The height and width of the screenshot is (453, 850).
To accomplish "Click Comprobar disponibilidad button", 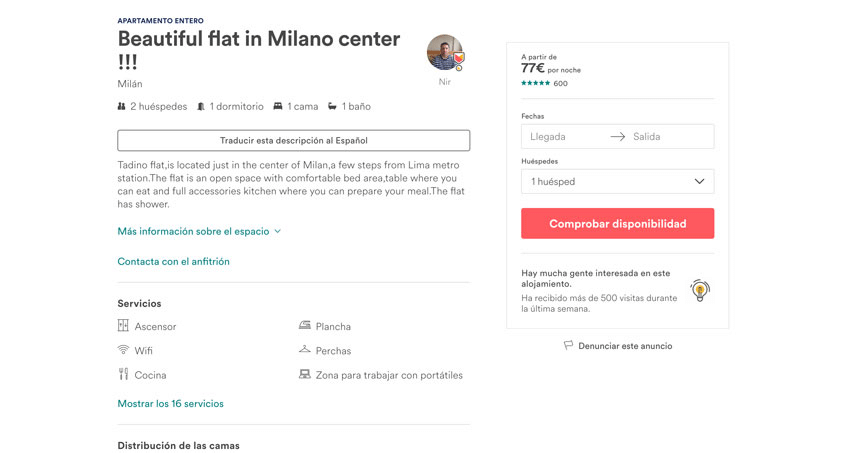I will coord(617,223).
